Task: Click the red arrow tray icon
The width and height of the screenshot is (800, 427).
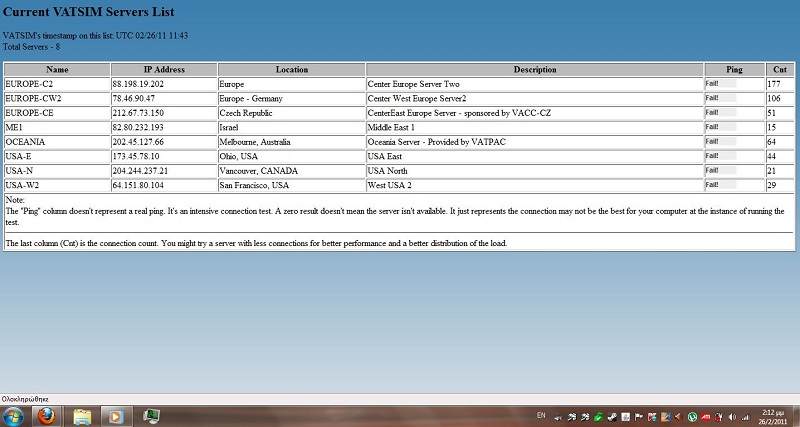Action: (x=678, y=417)
